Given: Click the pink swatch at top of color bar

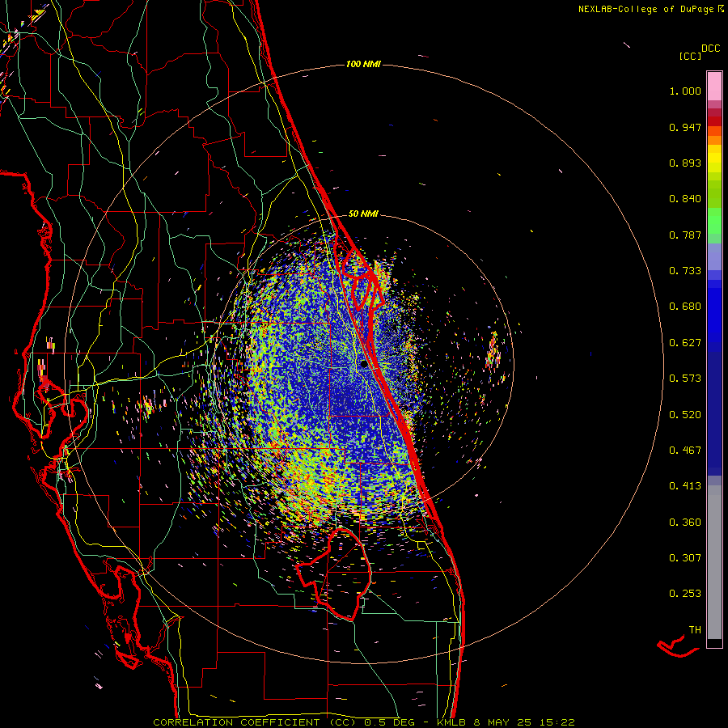Looking at the screenshot, I should click(x=714, y=87).
